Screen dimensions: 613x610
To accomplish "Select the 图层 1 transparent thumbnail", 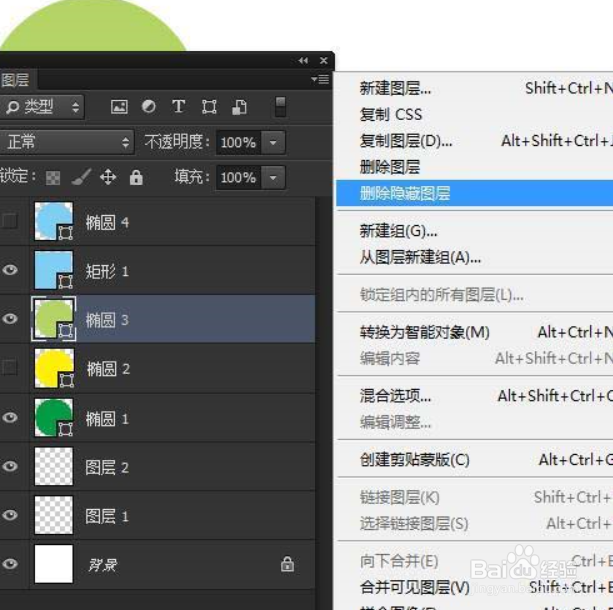I will pos(54,515).
